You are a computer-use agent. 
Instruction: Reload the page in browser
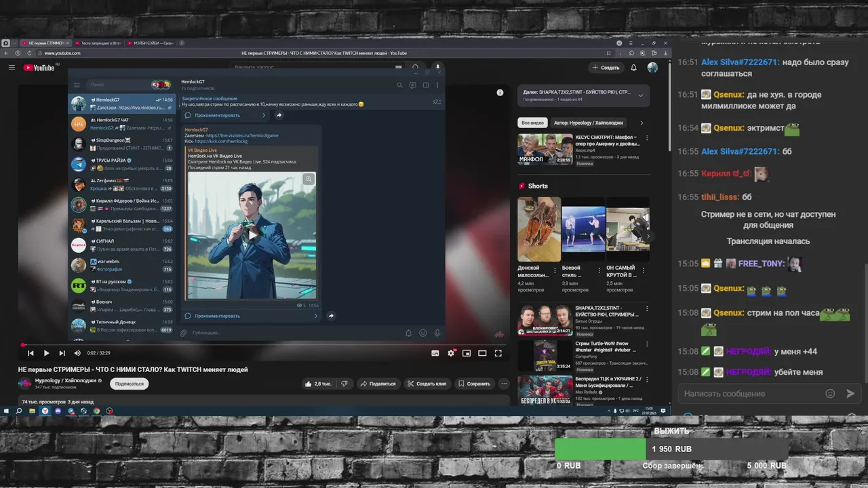click(29, 53)
